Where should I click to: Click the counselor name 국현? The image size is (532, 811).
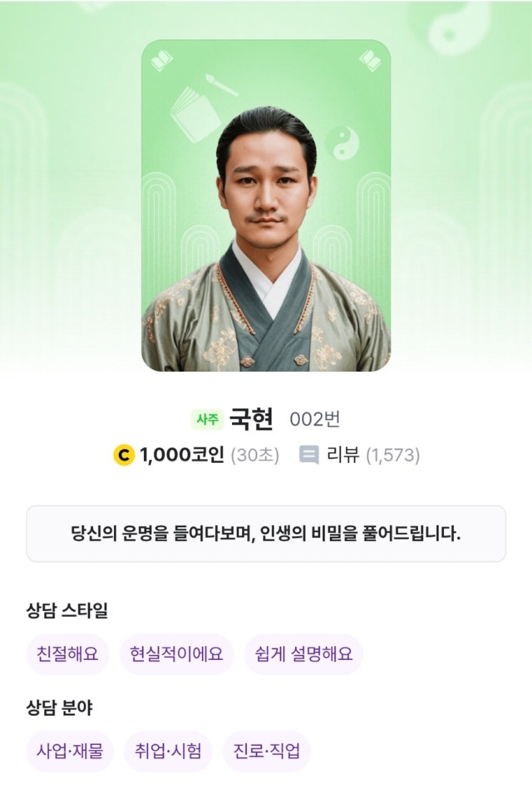pyautogui.click(x=251, y=419)
